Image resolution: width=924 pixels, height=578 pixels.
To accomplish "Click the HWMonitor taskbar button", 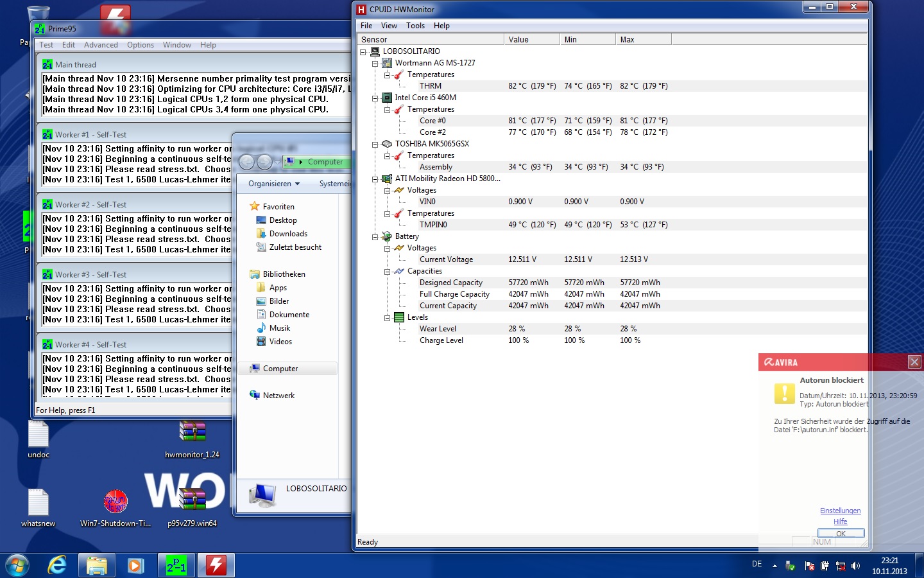I will pyautogui.click(x=216, y=565).
